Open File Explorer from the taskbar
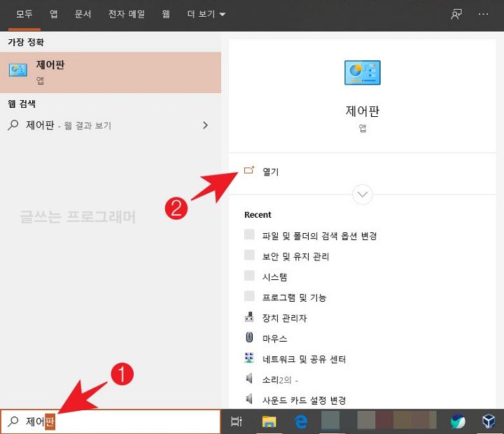The image size is (504, 434). (269, 421)
